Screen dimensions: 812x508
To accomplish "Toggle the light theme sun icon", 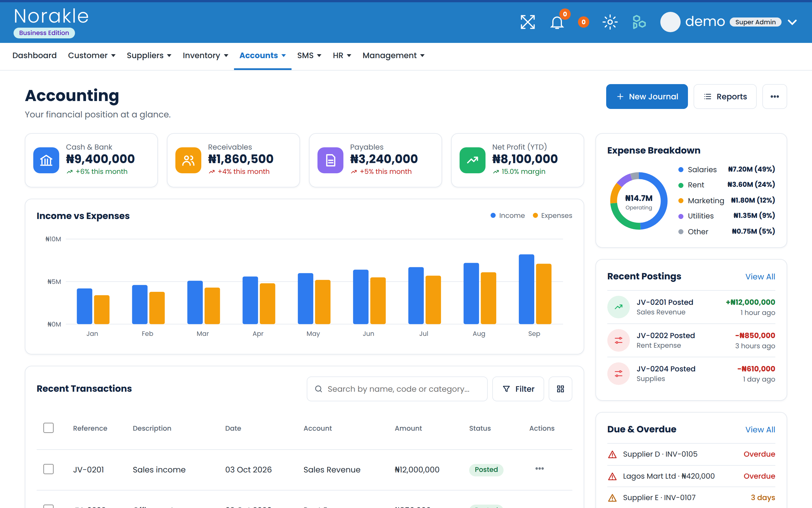I will (x=610, y=22).
